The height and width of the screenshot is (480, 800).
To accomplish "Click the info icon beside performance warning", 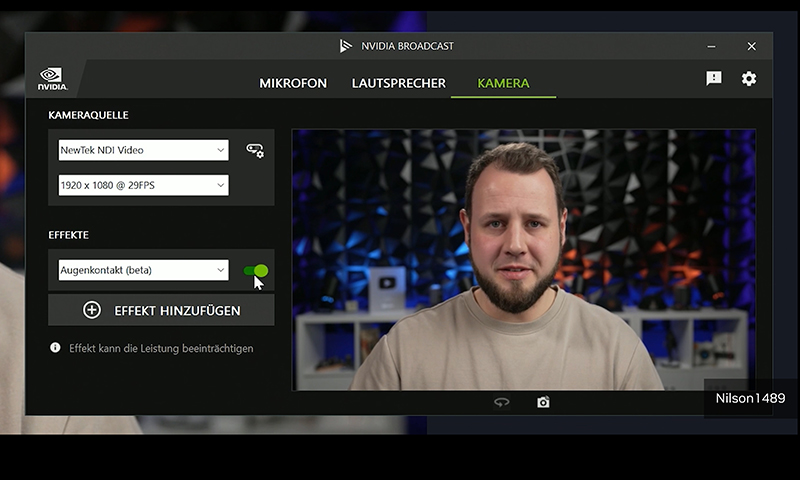I will click(x=55, y=348).
